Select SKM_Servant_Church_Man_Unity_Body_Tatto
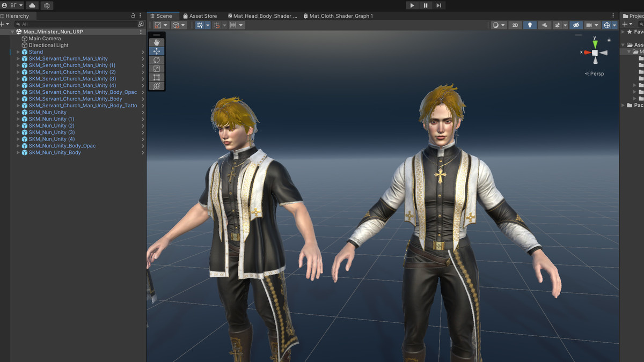Viewport: 644px width, 362px height. tap(83, 106)
